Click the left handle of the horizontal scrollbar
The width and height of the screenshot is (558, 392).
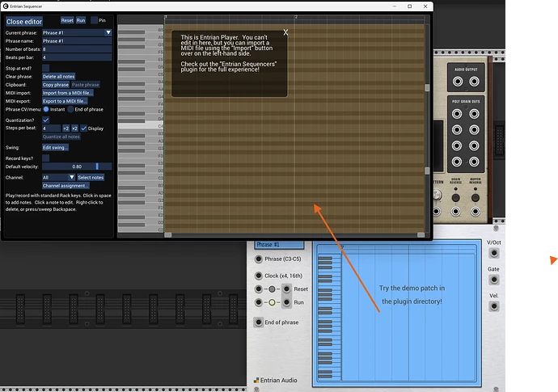coord(168,234)
